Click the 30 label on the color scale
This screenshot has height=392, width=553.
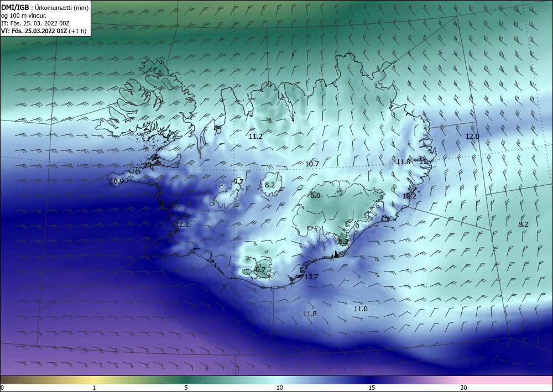pyautogui.click(x=464, y=388)
